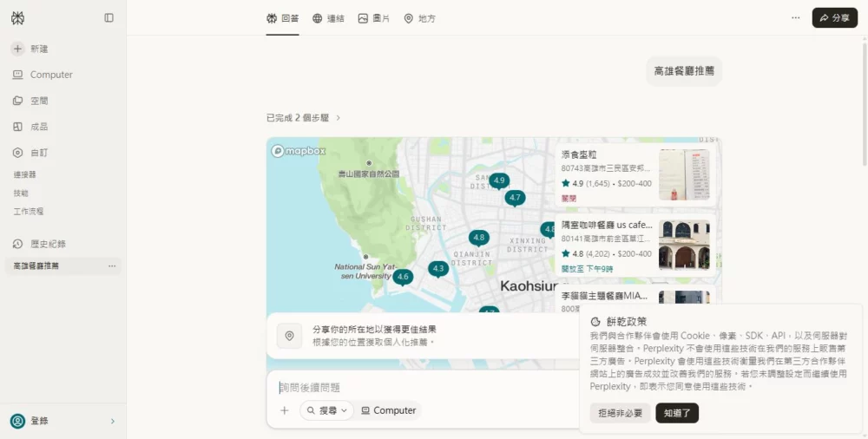
Task: Click the Perplexity logo icon
Action: pos(17,18)
